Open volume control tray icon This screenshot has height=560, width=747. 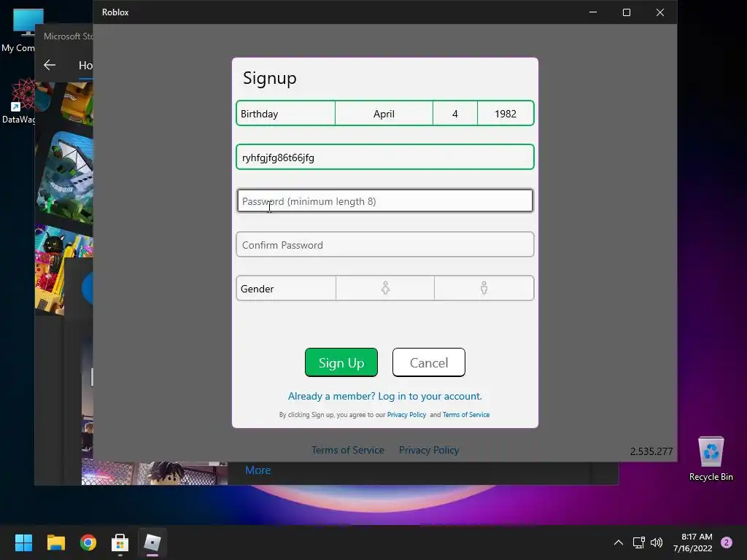[x=657, y=542]
